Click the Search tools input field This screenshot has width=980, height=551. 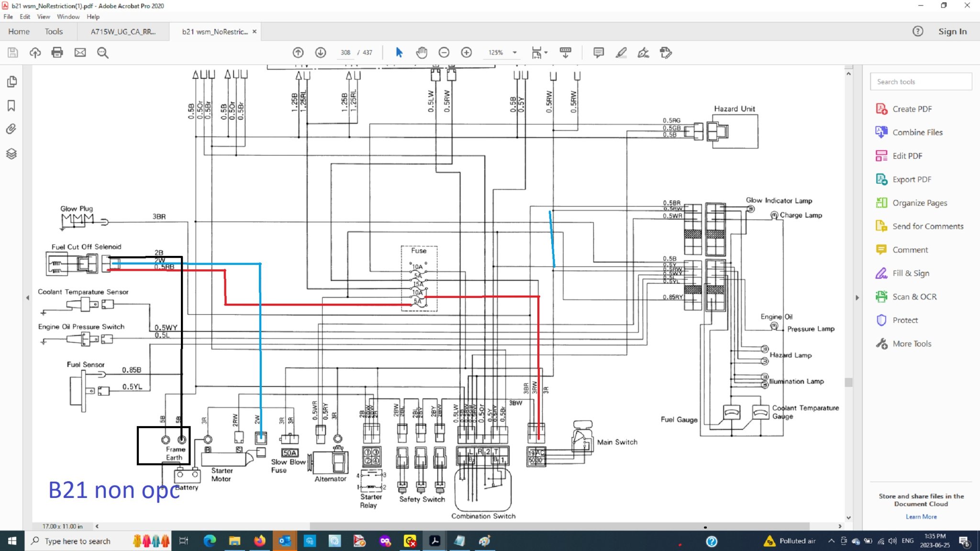coord(921,82)
